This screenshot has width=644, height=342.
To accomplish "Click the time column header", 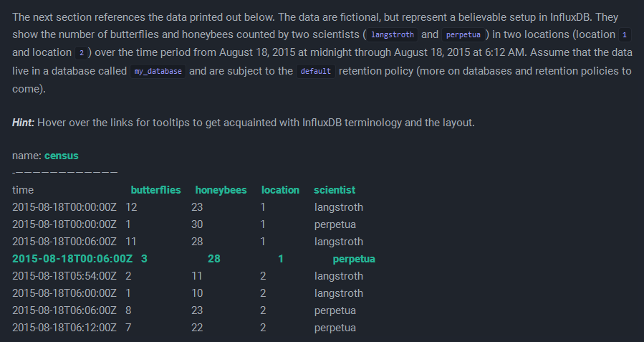I will [x=23, y=190].
